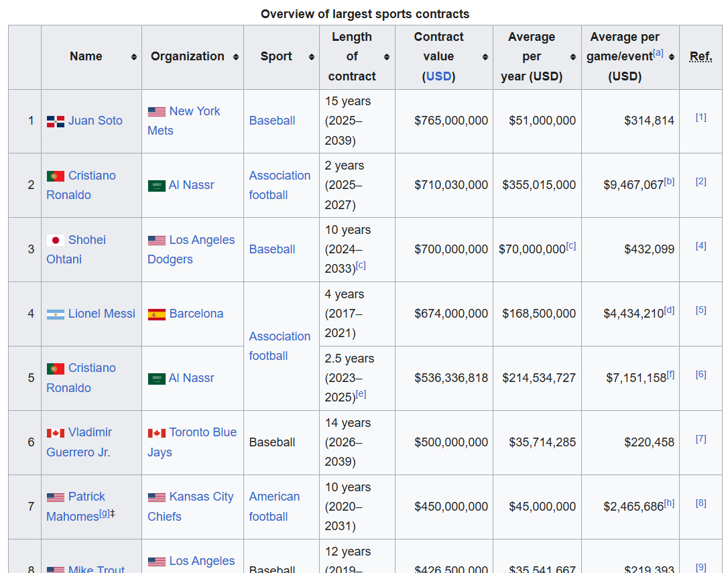Open New York Mets link

[x=184, y=121]
